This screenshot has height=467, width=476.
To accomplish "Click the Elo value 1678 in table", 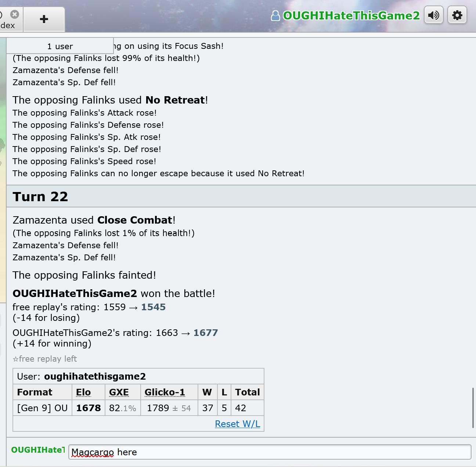I will [89, 408].
